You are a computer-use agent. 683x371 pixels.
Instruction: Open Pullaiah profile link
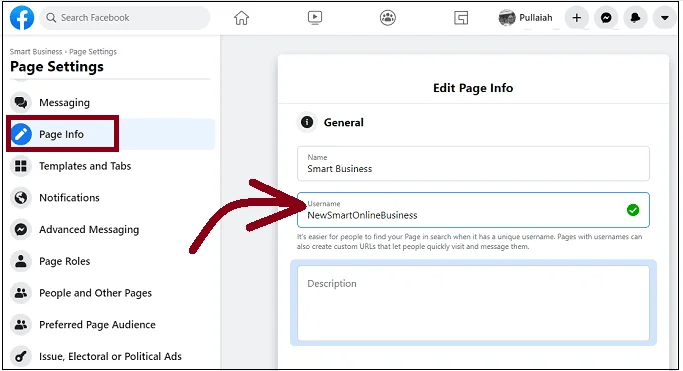[x=526, y=18]
